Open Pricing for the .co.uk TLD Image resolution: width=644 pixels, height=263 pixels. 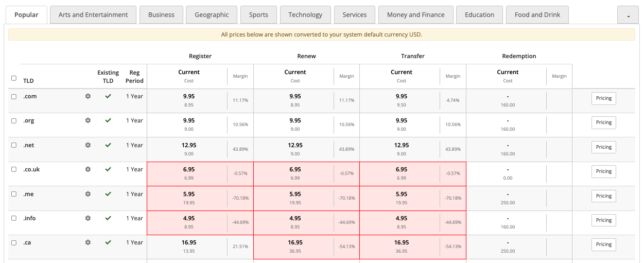[x=604, y=171]
